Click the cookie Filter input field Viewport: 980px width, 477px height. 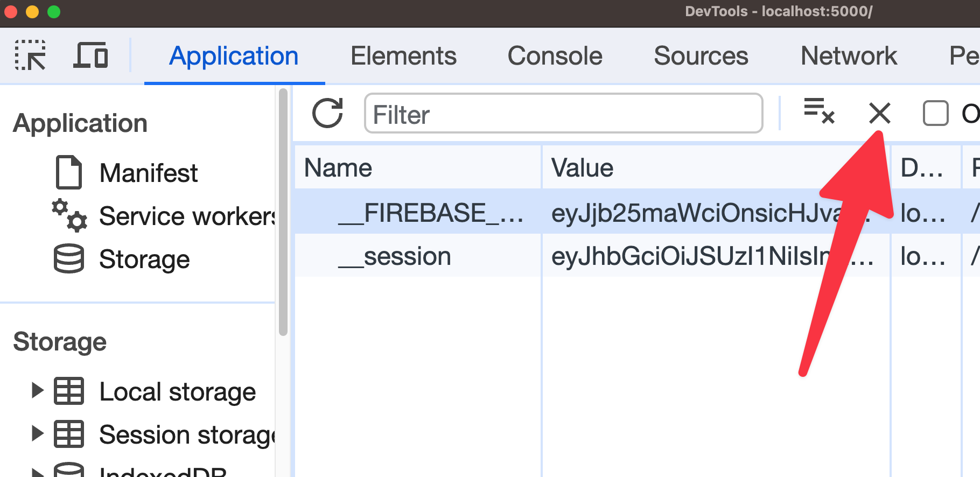click(563, 114)
